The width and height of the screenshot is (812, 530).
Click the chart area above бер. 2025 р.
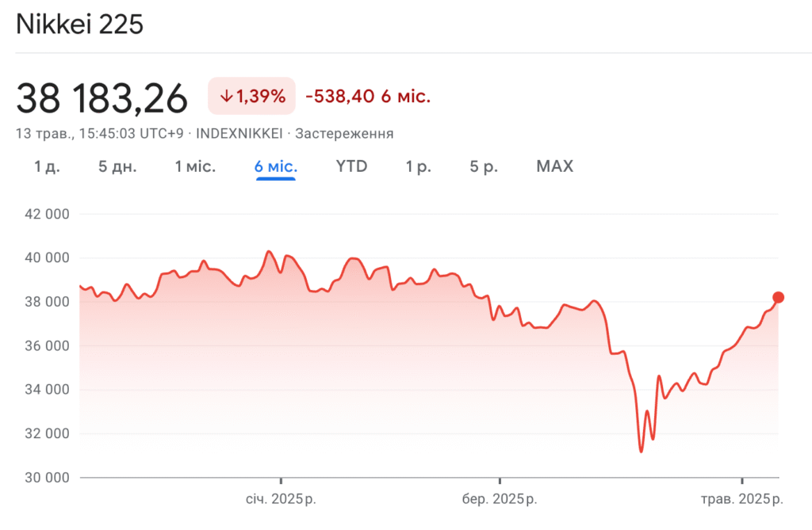(x=498, y=317)
